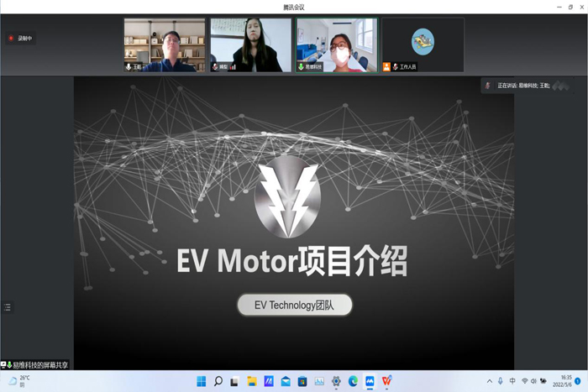Open Task View on the taskbar
This screenshot has height=392, width=588.
point(234,381)
